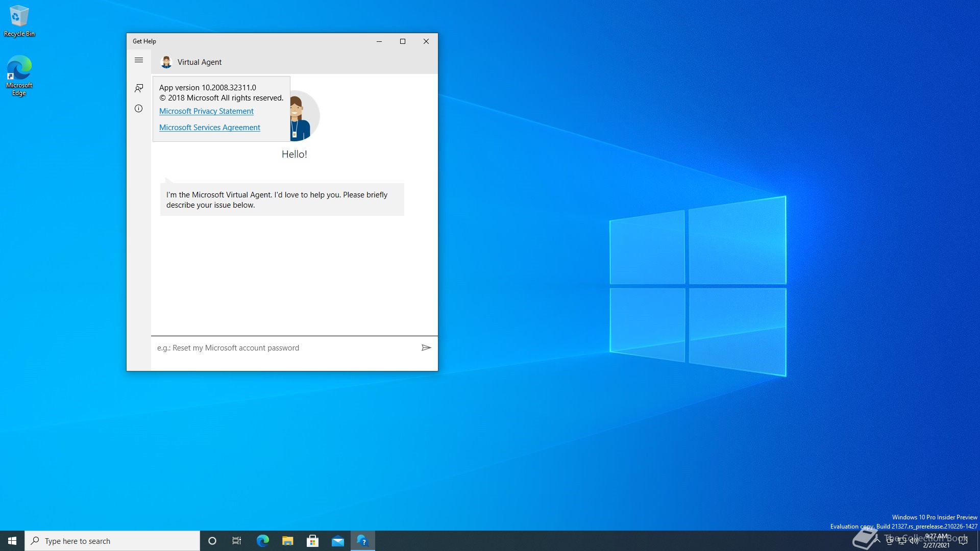Click the "App version 10.2008.32311.0" text
This screenshot has width=980, height=551.
tap(208, 88)
